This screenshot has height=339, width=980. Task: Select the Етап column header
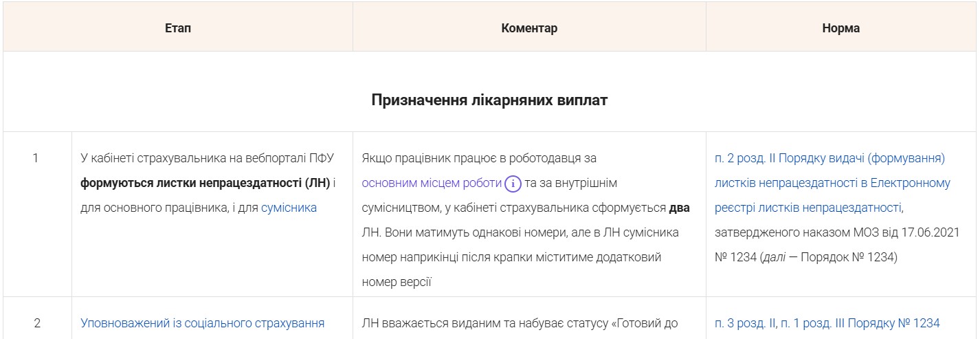(x=178, y=28)
